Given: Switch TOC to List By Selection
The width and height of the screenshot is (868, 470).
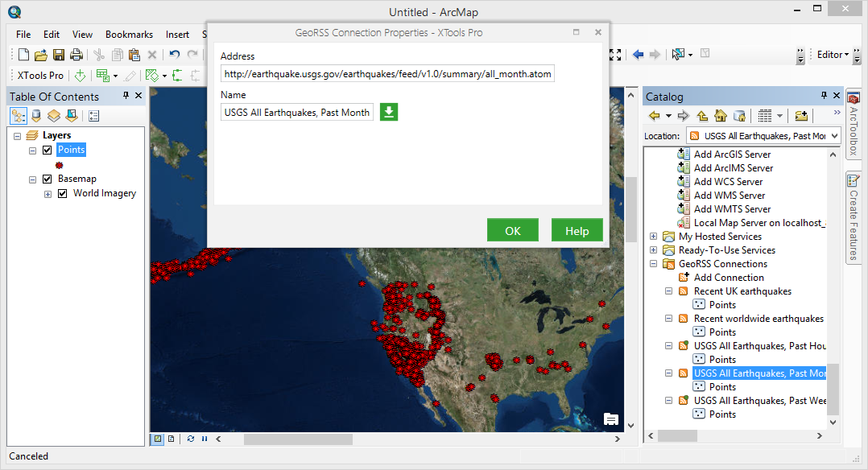Looking at the screenshot, I should (x=72, y=116).
